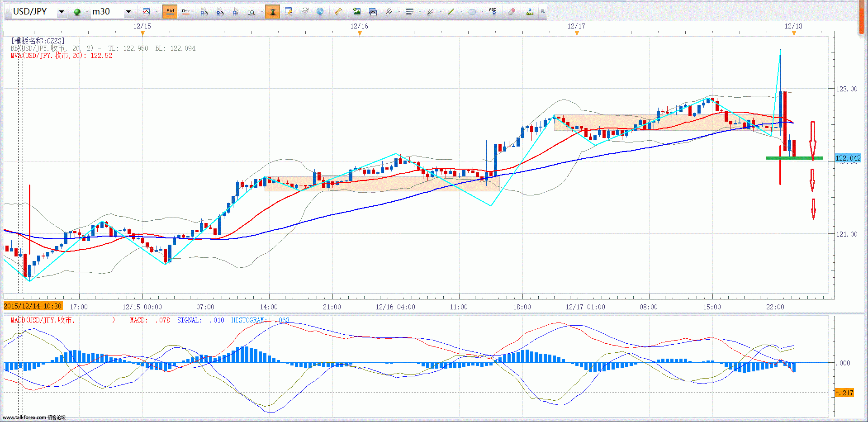
Task: Click the 1:1 zoom reset icon
Action: [x=251, y=12]
